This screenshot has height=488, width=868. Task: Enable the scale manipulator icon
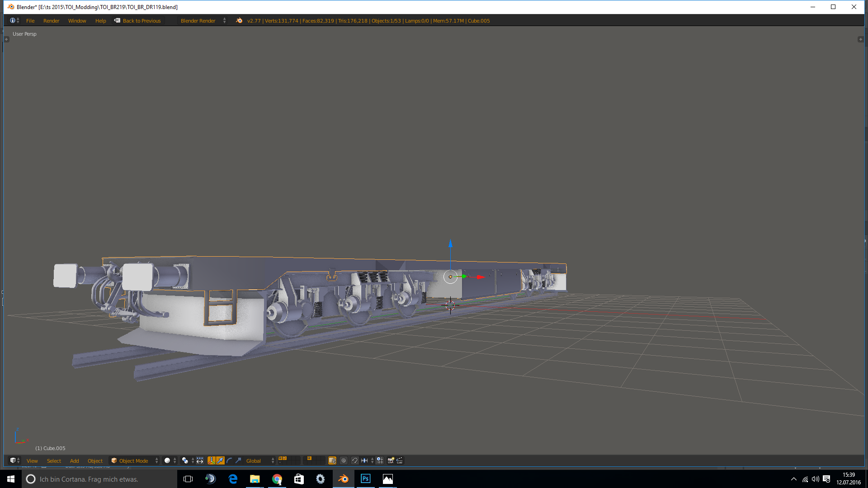[x=238, y=460]
